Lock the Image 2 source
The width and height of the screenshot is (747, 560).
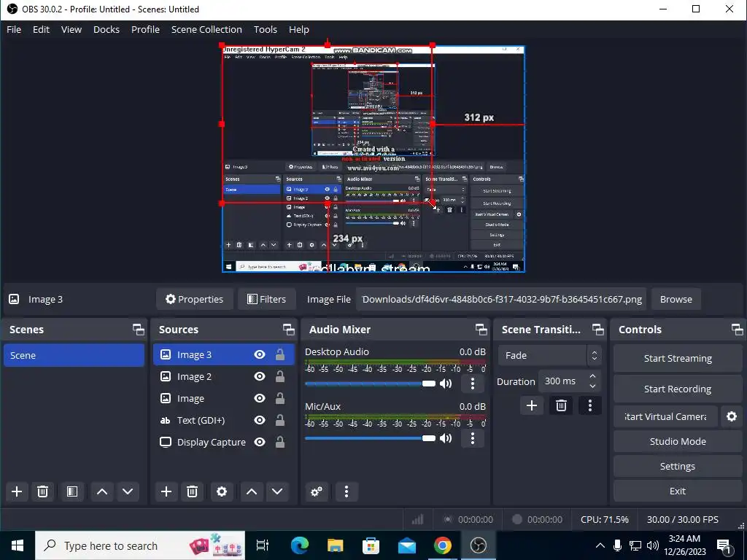pos(280,377)
